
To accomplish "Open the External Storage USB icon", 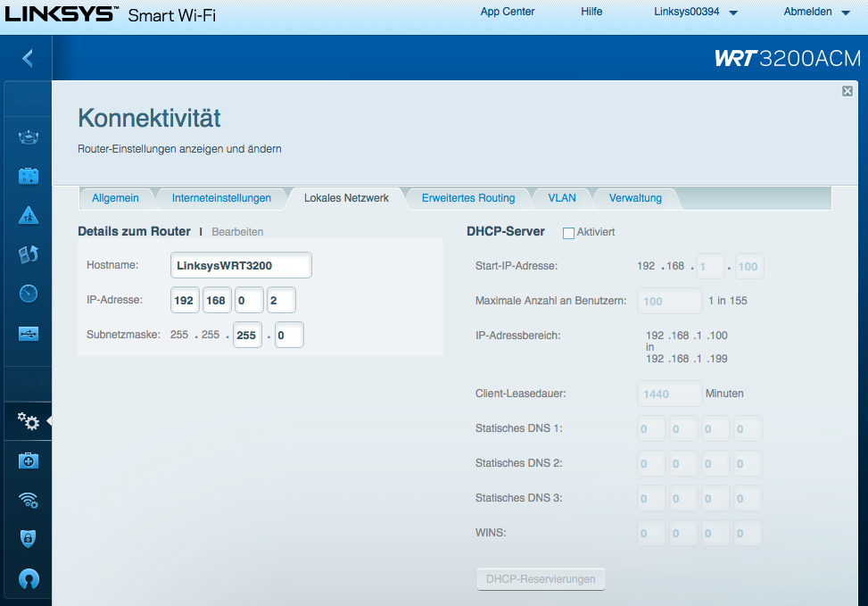I will click(29, 334).
